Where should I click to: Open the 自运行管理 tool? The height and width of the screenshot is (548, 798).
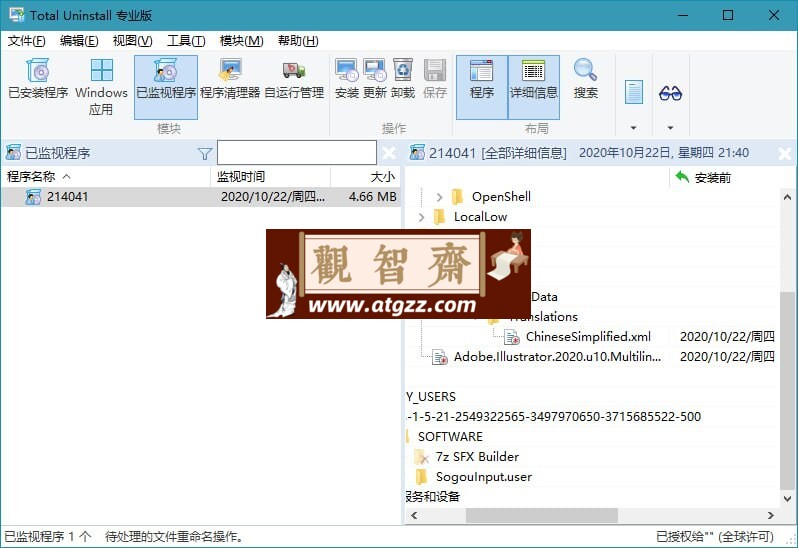[294, 79]
